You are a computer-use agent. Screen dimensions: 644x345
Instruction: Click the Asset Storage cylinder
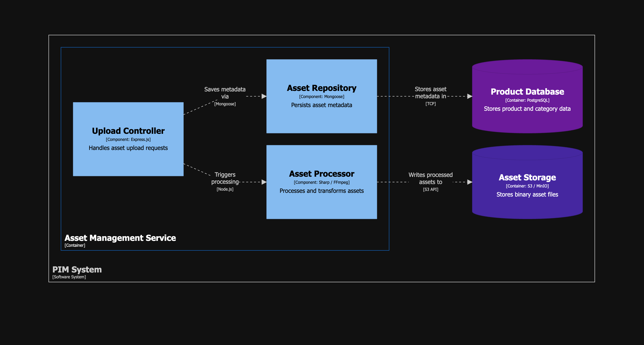pos(527,182)
